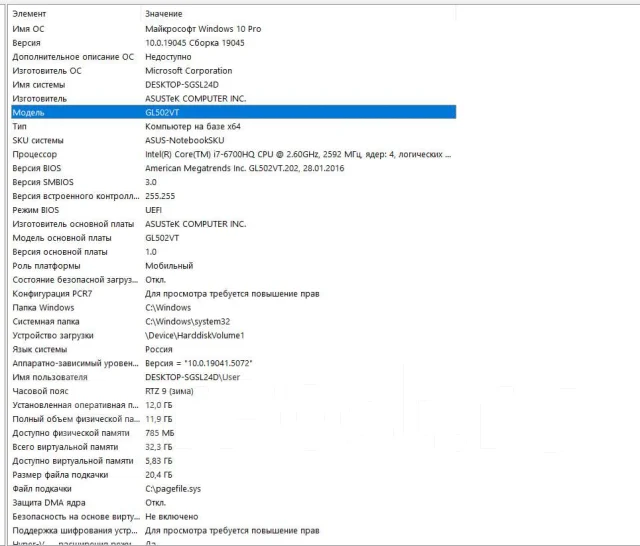Select 'Безопасность на основе вирту...' row

click(233, 517)
